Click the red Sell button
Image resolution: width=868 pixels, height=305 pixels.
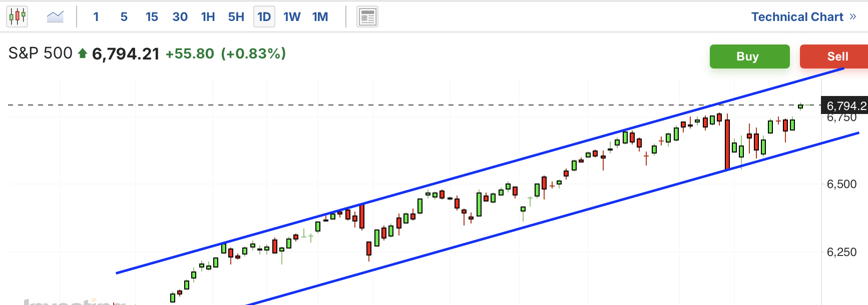coord(834,56)
